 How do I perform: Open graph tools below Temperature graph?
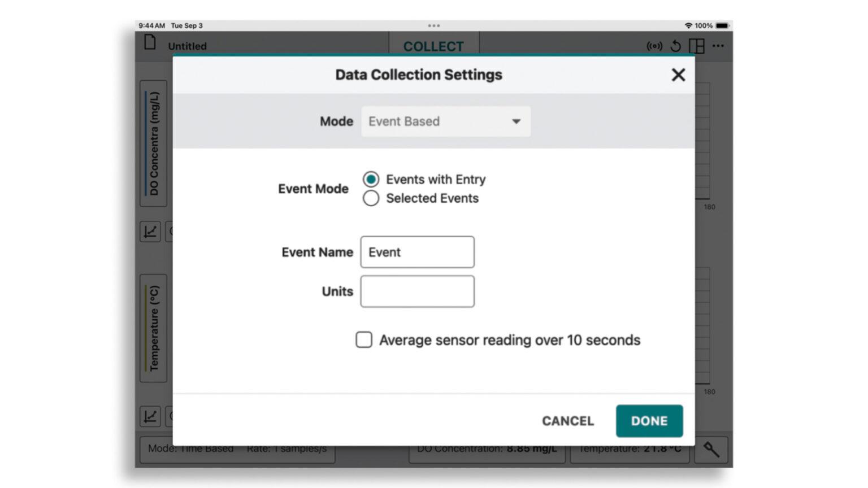click(150, 417)
